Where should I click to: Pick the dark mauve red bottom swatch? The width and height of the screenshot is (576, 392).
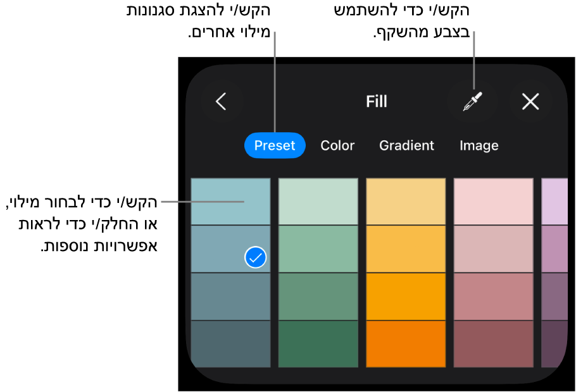pos(493,343)
